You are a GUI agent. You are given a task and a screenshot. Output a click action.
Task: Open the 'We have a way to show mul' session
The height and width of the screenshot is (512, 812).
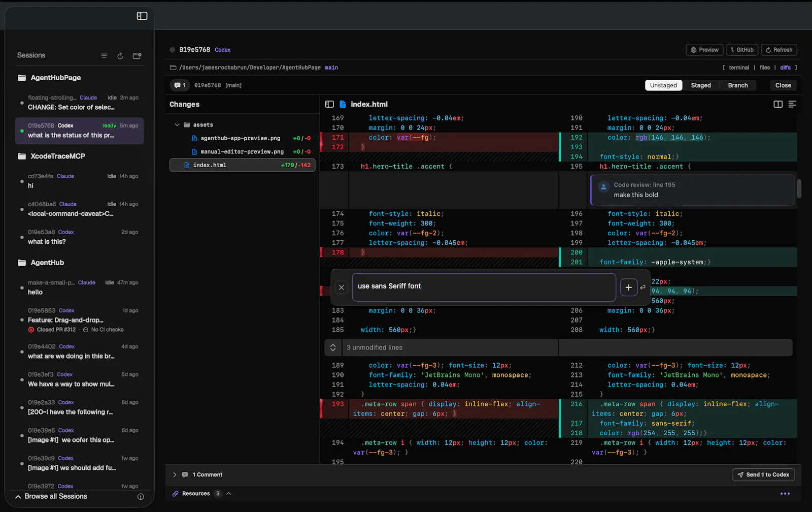[x=79, y=379]
